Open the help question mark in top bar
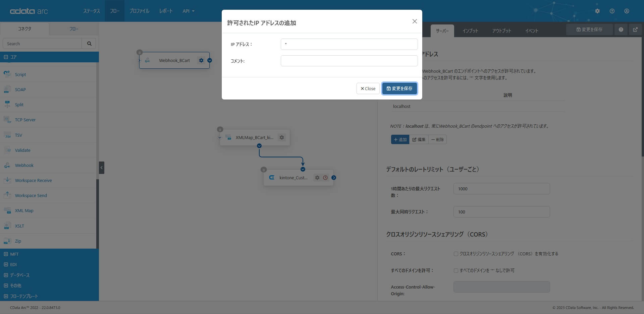Viewport: 644px width, 314px height. [x=612, y=11]
